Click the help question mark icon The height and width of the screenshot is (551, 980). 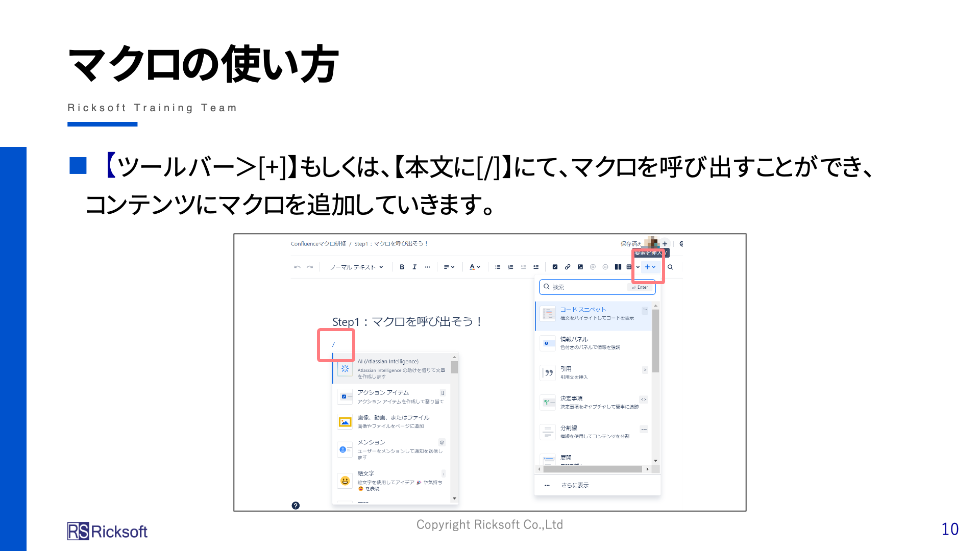click(296, 506)
